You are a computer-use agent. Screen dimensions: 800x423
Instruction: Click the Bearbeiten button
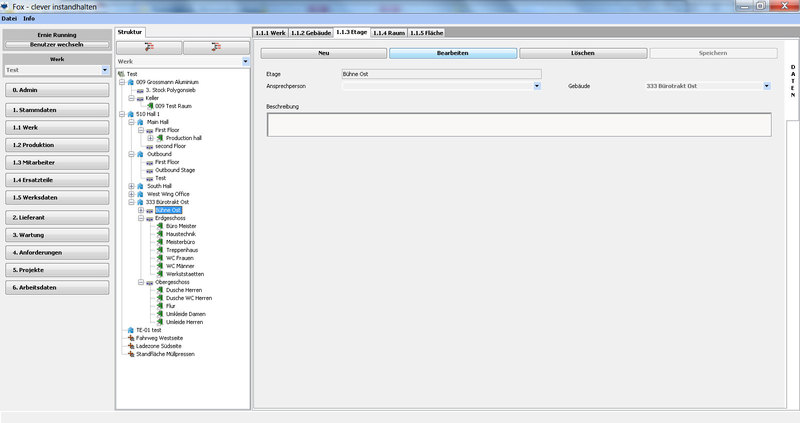pos(453,52)
